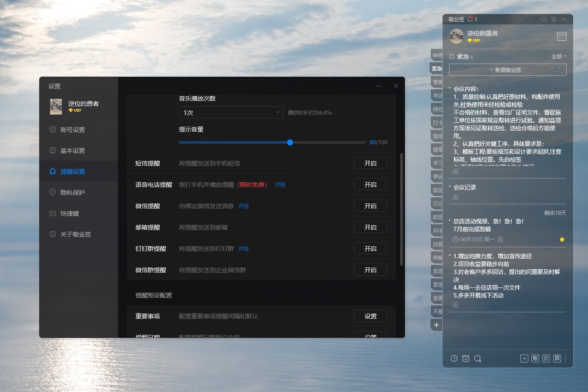Open the 印 tool in the bottom bar
This screenshot has width=588, height=392.
click(x=546, y=358)
